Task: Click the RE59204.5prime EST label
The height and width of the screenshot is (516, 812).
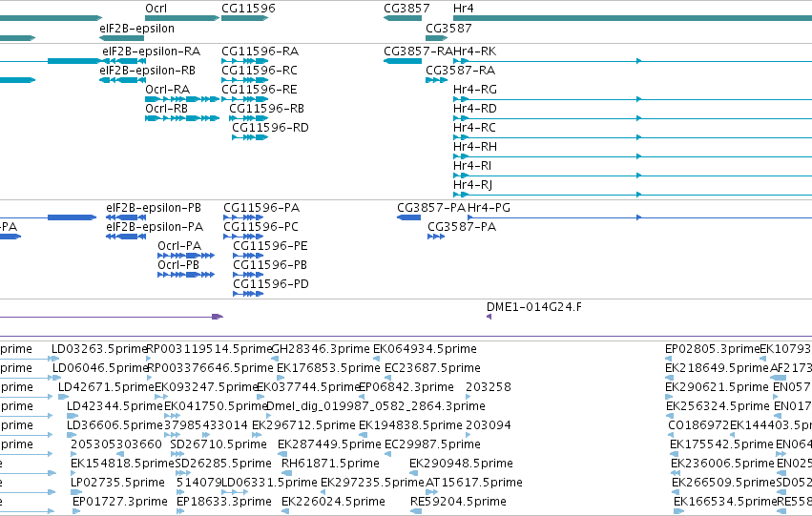Action: (x=458, y=502)
